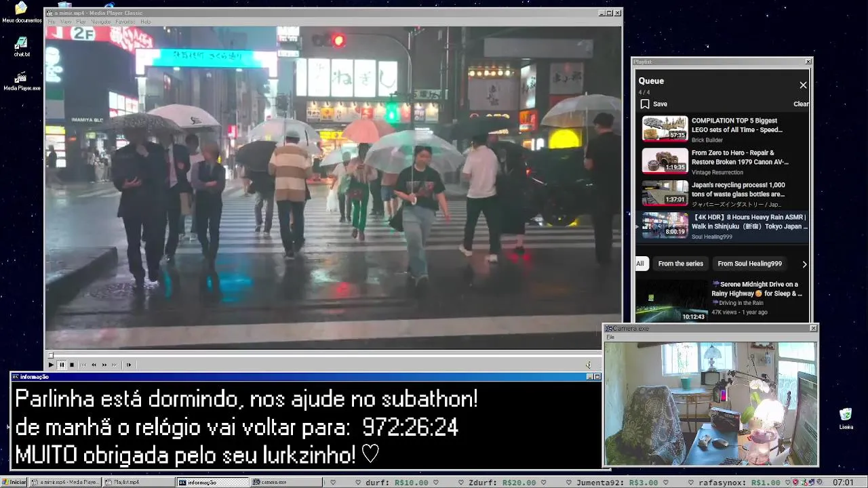Open the Serene Midnight Drive video thumbnail
868x488 pixels.
[x=671, y=300]
